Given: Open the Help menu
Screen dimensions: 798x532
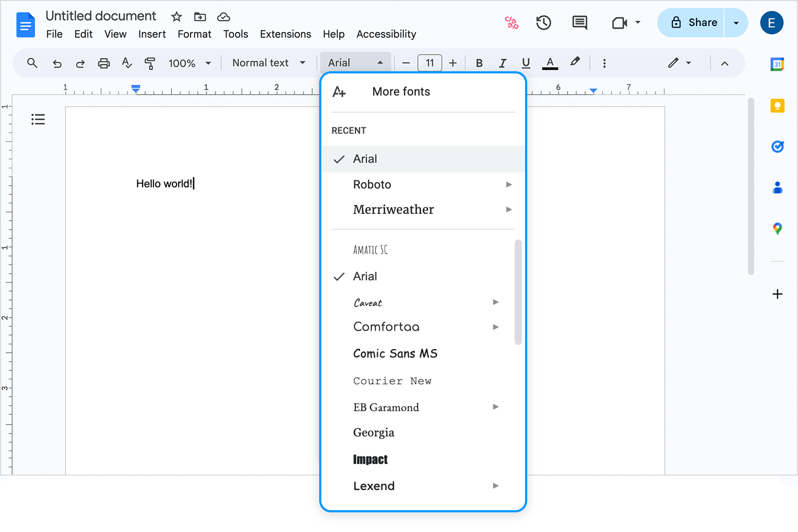Looking at the screenshot, I should [334, 34].
